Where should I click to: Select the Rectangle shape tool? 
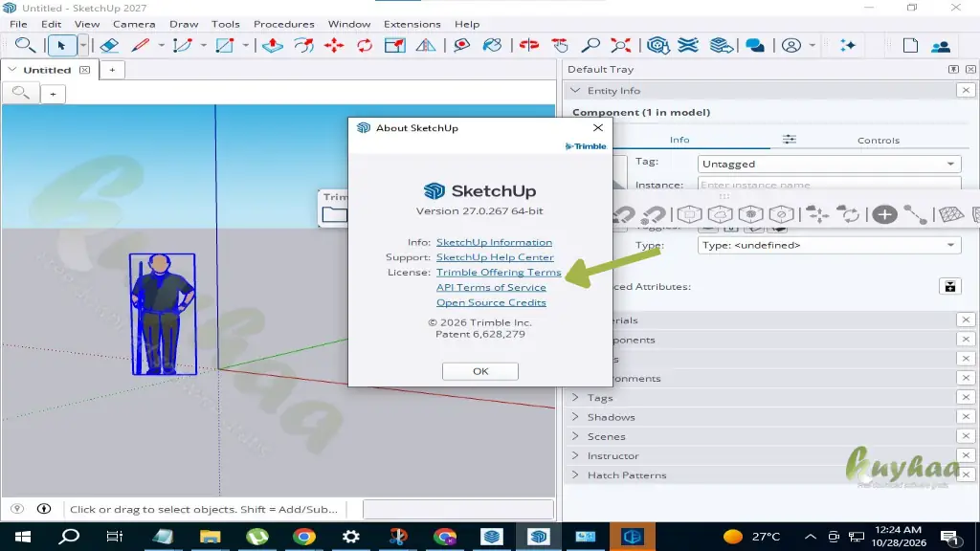[224, 45]
